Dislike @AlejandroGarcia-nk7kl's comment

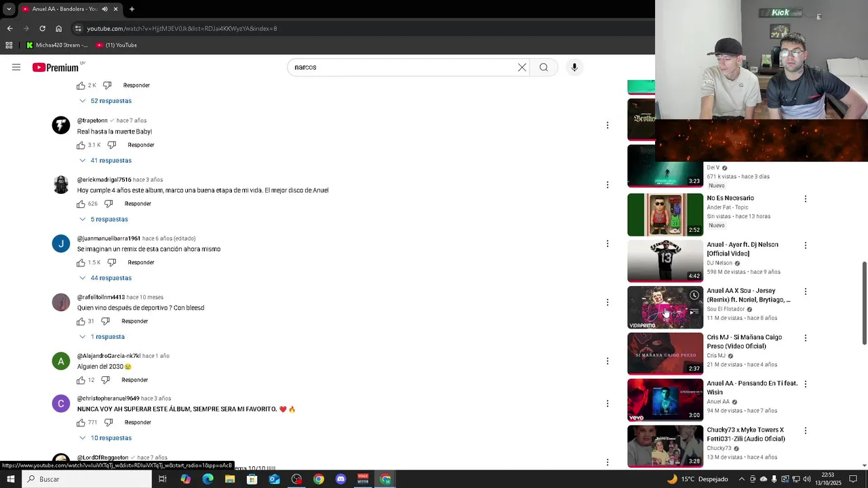pos(106,380)
